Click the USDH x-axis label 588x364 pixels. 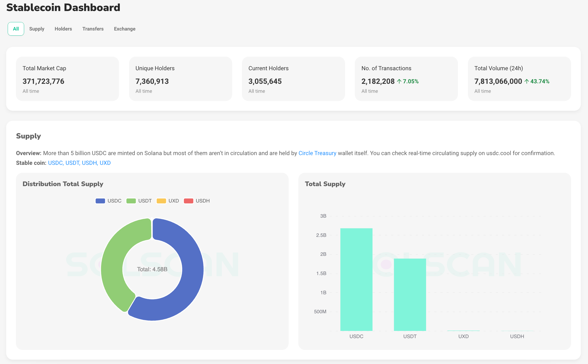[x=517, y=336]
